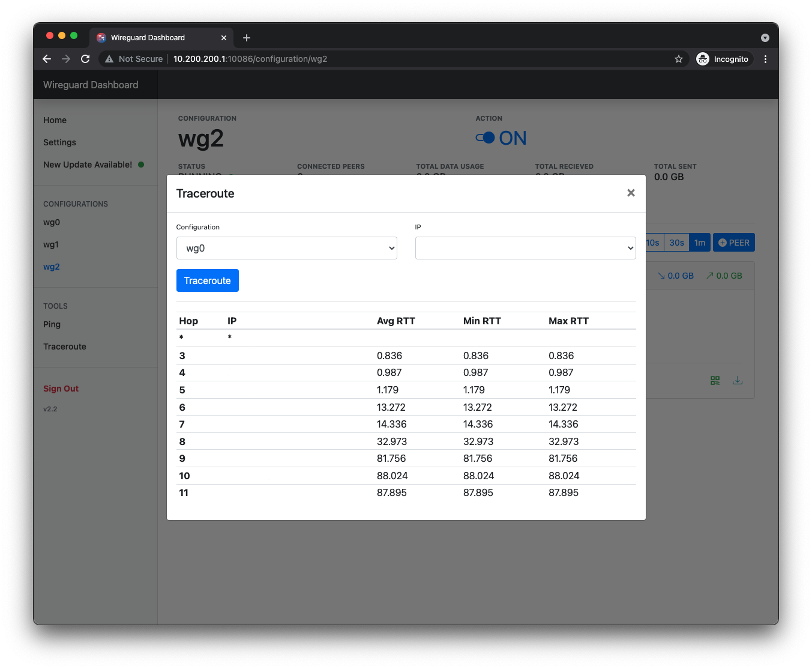The width and height of the screenshot is (812, 669).
Task: Open the Chrome tab search dropdown arrow
Action: [x=765, y=38]
